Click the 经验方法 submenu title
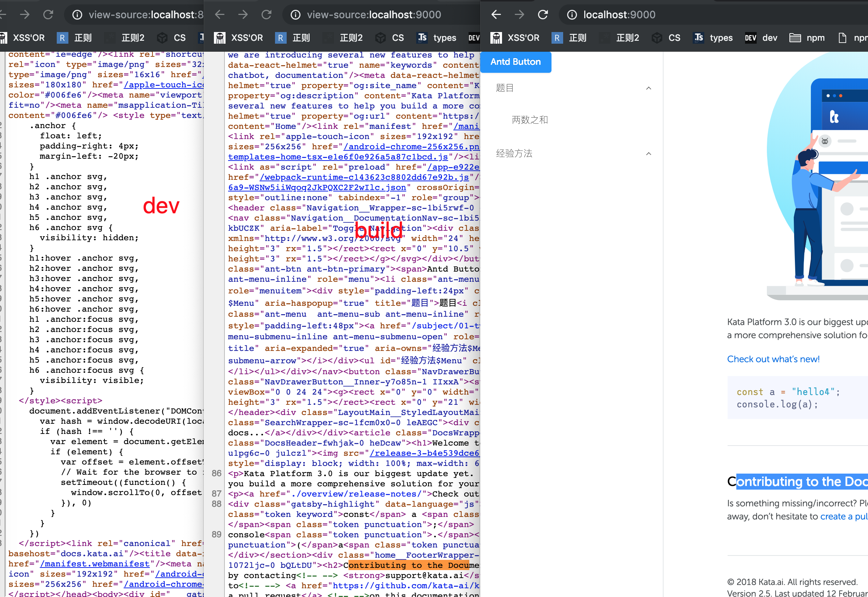This screenshot has height=597, width=868. click(514, 153)
